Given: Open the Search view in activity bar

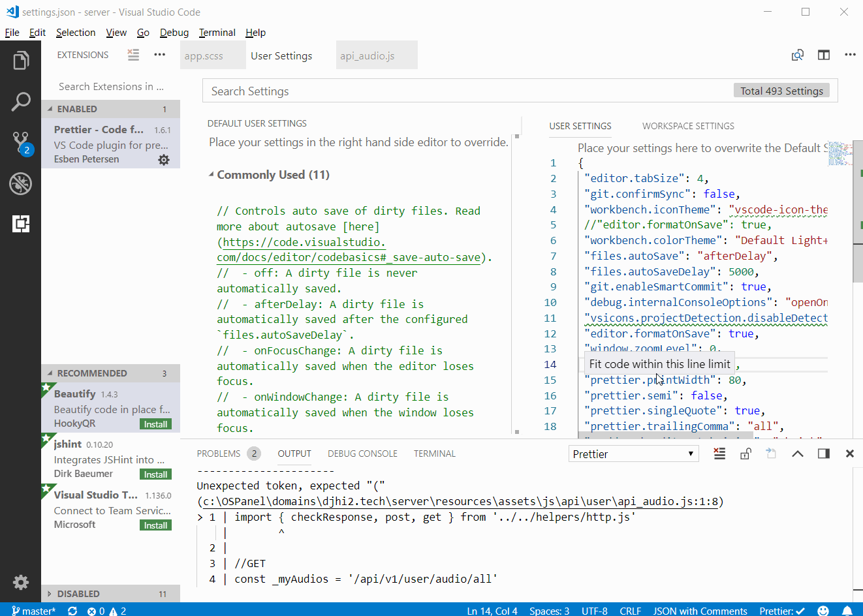Looking at the screenshot, I should click(x=21, y=101).
